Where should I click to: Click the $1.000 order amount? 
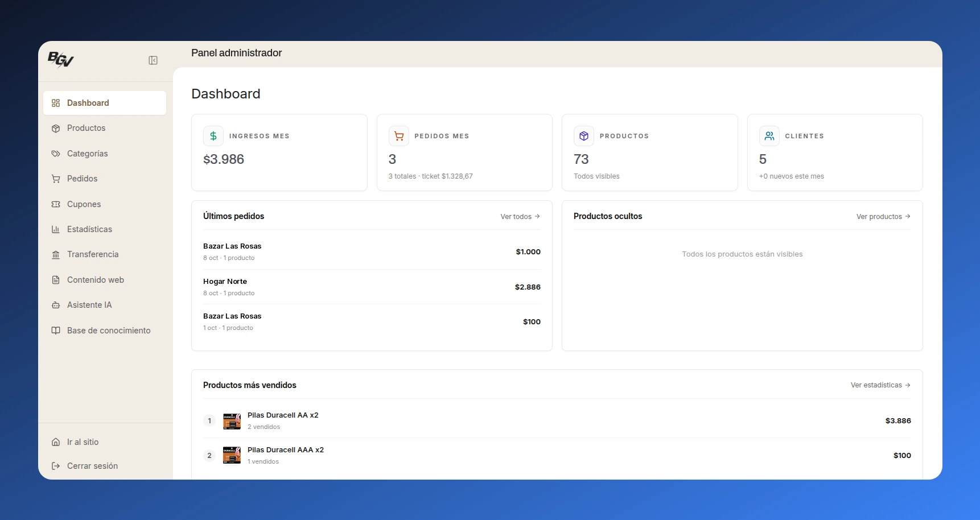[528, 252]
